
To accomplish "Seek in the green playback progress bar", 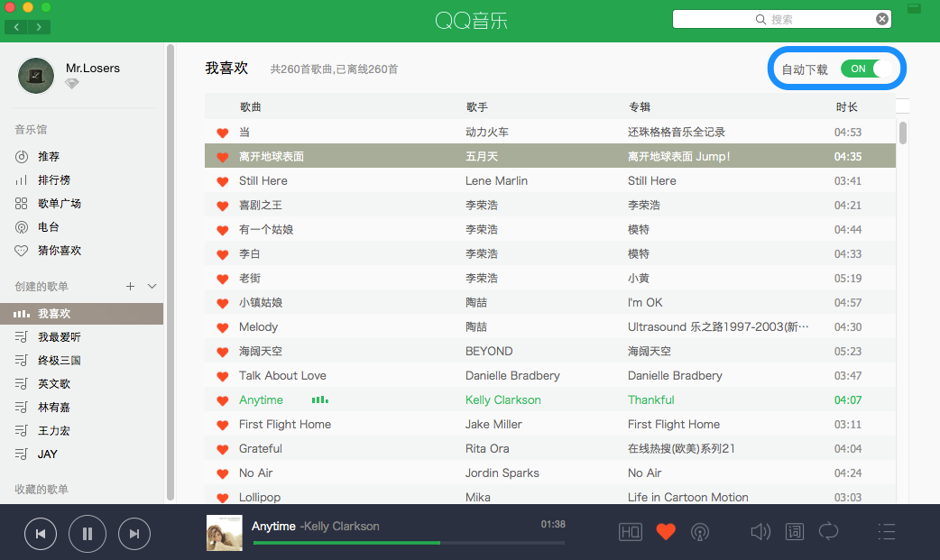I will (409, 543).
